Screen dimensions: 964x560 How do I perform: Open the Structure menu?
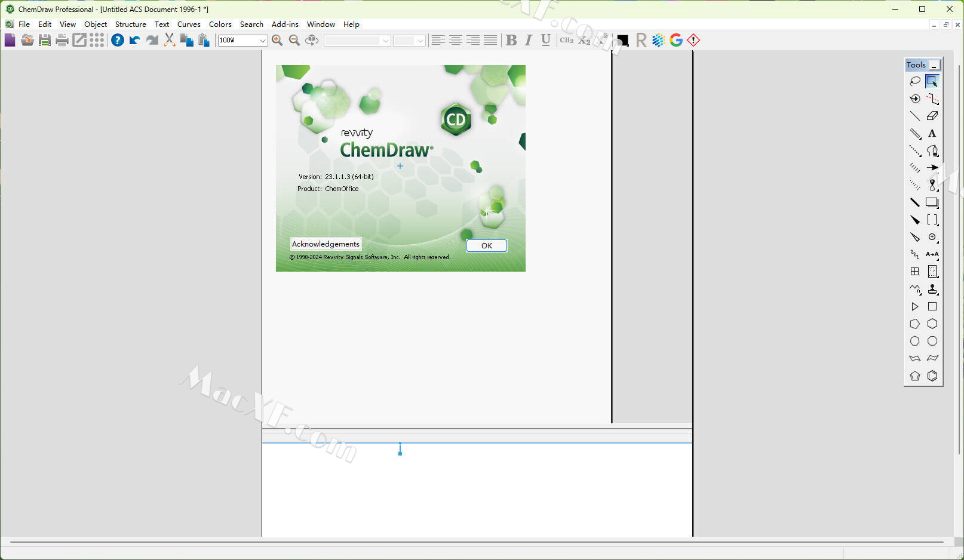pos(130,24)
